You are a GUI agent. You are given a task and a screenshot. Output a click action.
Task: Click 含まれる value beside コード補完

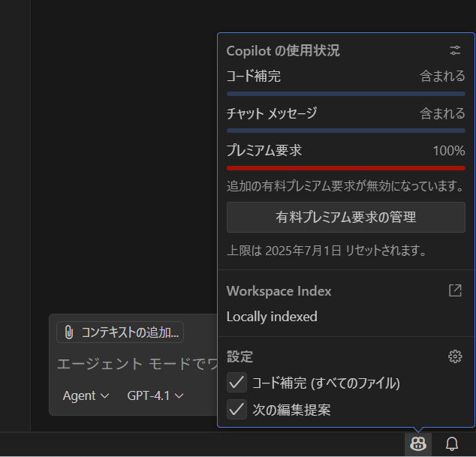click(442, 76)
